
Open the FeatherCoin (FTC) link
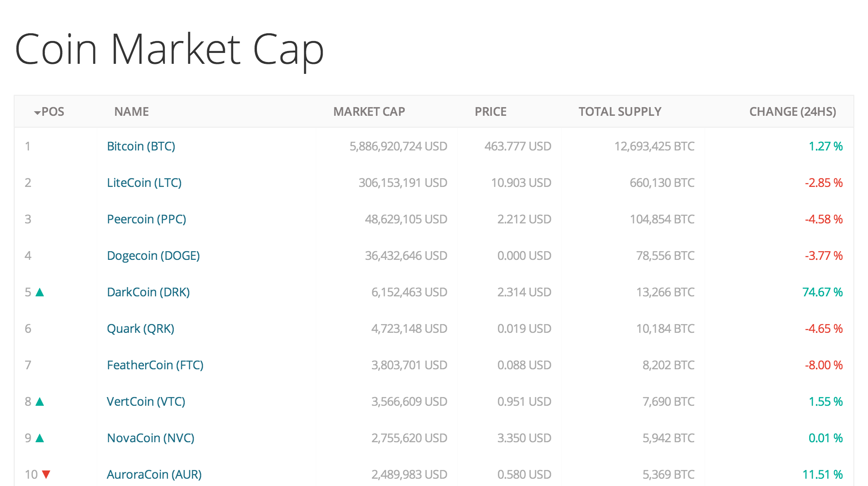point(155,365)
